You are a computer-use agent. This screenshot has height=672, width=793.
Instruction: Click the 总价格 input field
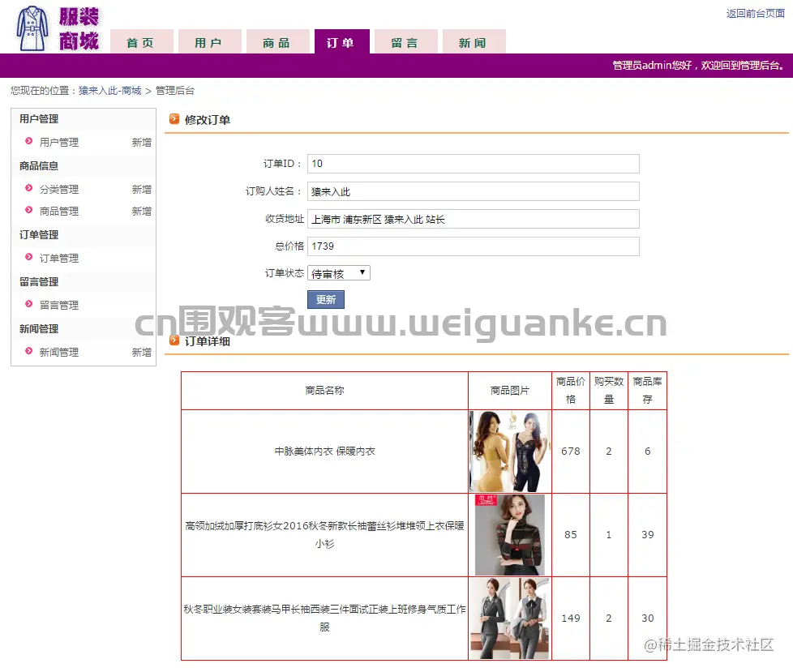(x=474, y=246)
